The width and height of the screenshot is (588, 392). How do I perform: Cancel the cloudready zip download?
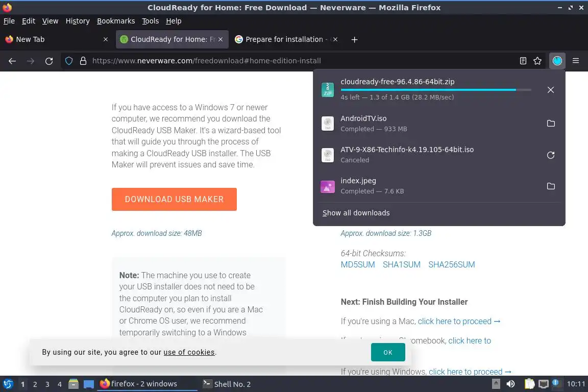(551, 90)
